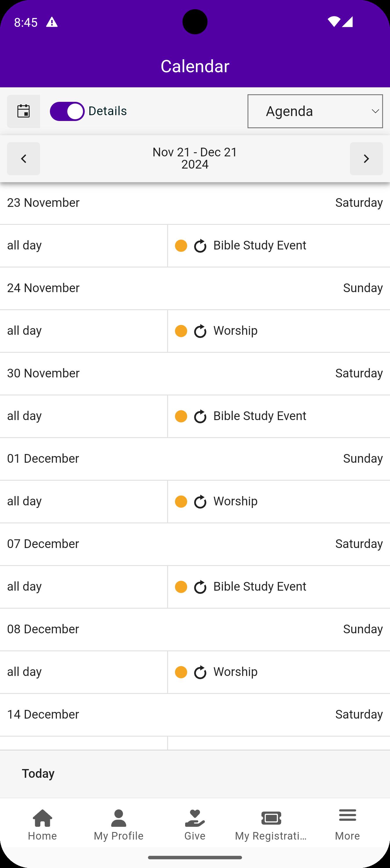Viewport: 390px width, 868px height.
Task: Click recurring icon on 23 November event
Action: pos(200,246)
